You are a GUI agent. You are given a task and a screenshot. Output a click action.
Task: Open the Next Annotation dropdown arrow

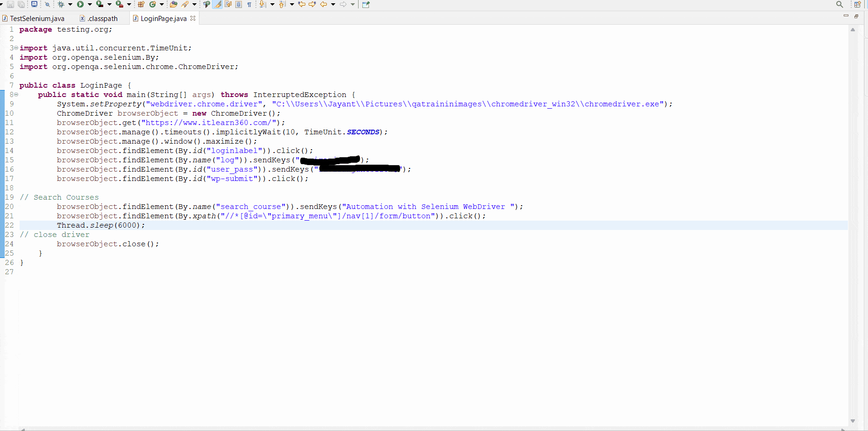272,5
